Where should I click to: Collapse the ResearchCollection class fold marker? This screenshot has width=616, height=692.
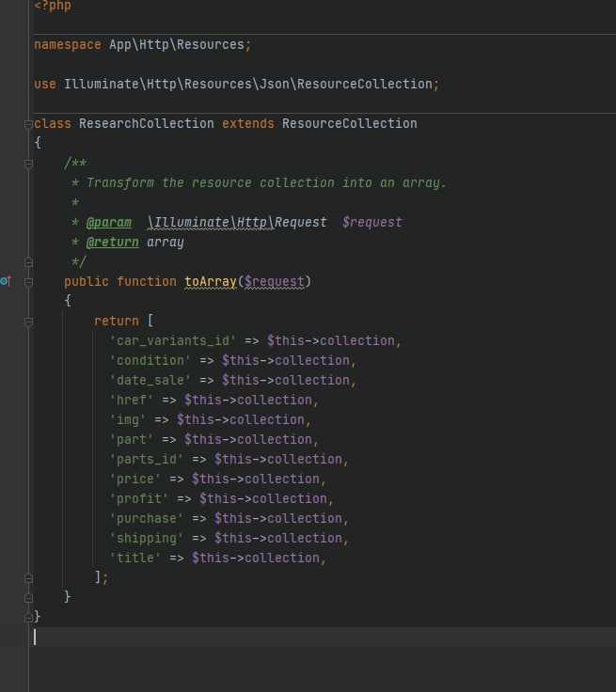point(28,124)
